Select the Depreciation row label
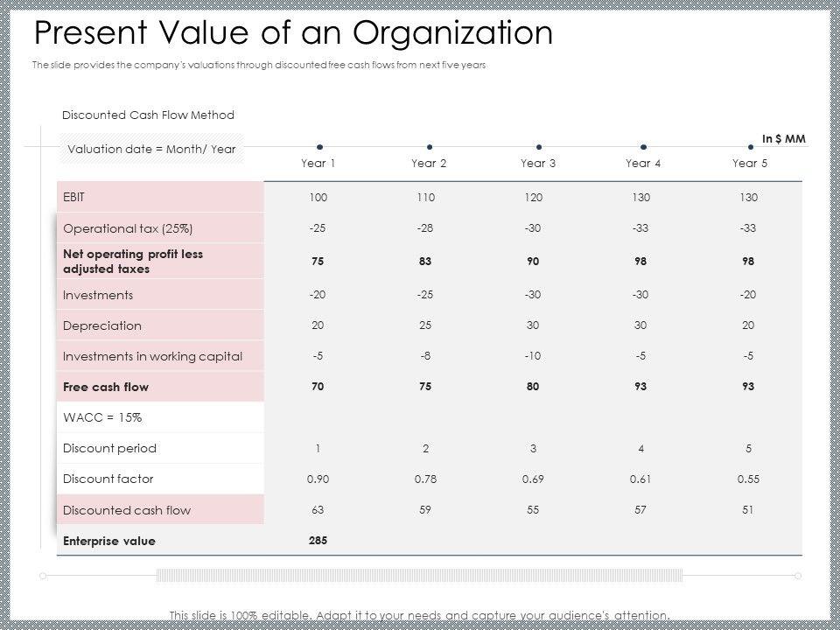 [101, 325]
